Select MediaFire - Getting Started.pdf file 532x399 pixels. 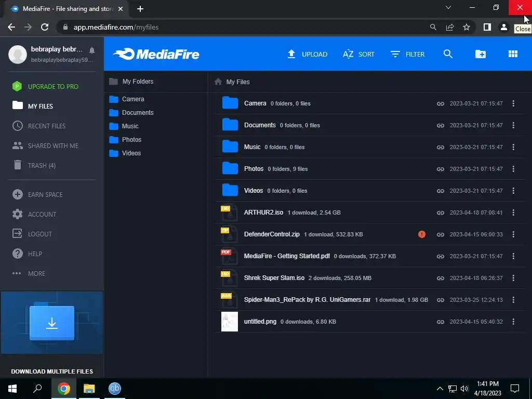[287, 256]
